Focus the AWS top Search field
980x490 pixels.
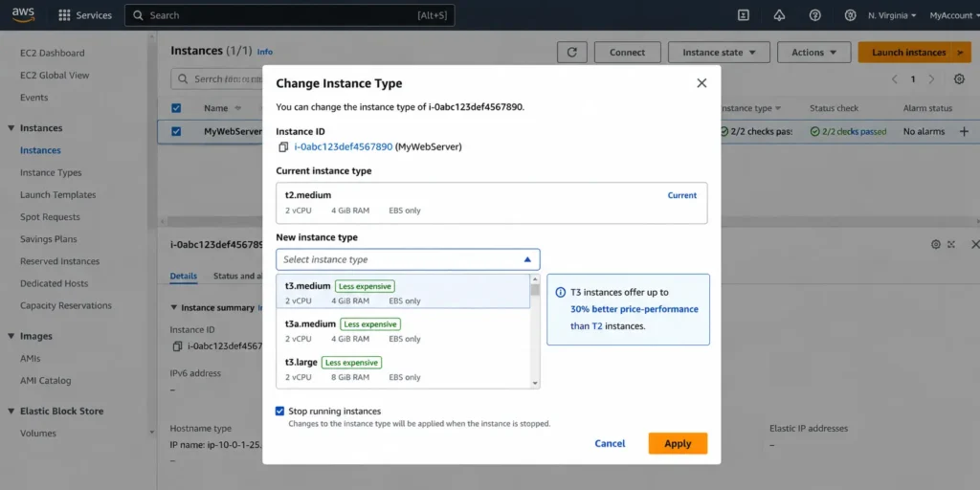pos(289,15)
